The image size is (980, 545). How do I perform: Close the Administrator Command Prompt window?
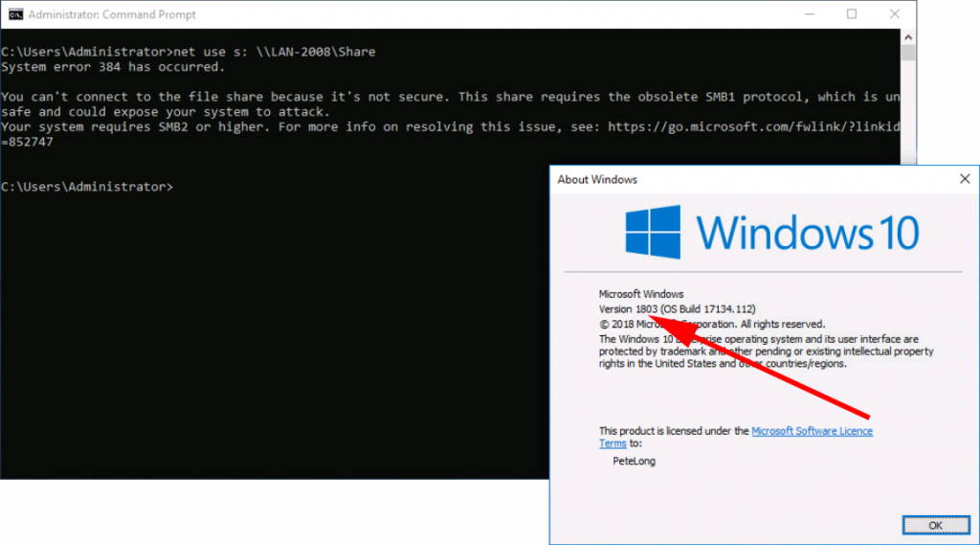(894, 15)
